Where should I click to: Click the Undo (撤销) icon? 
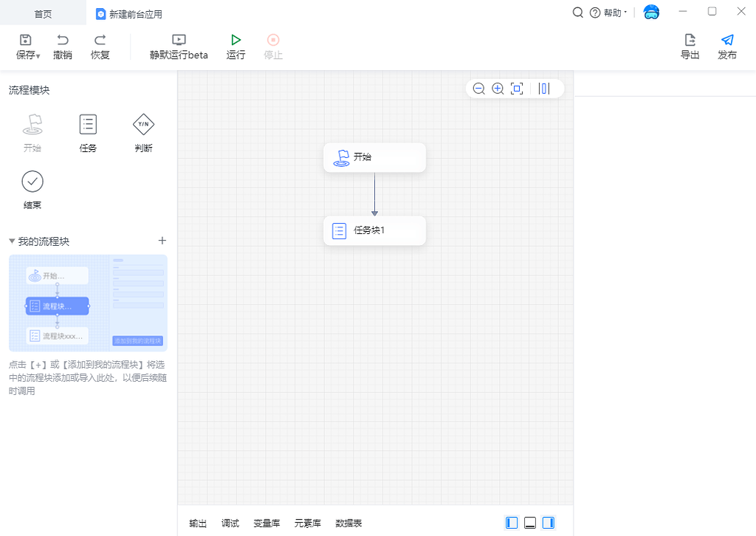(63, 40)
